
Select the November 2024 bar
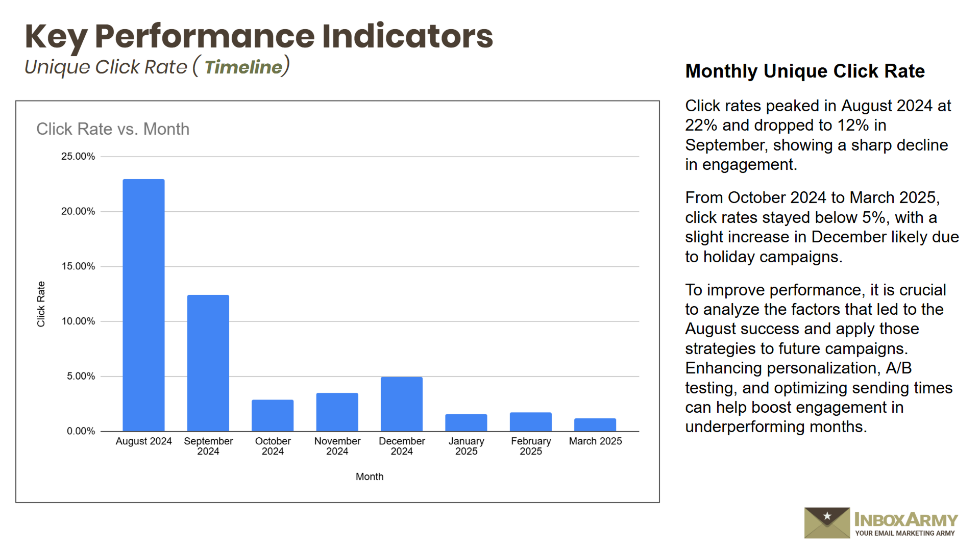(x=337, y=412)
